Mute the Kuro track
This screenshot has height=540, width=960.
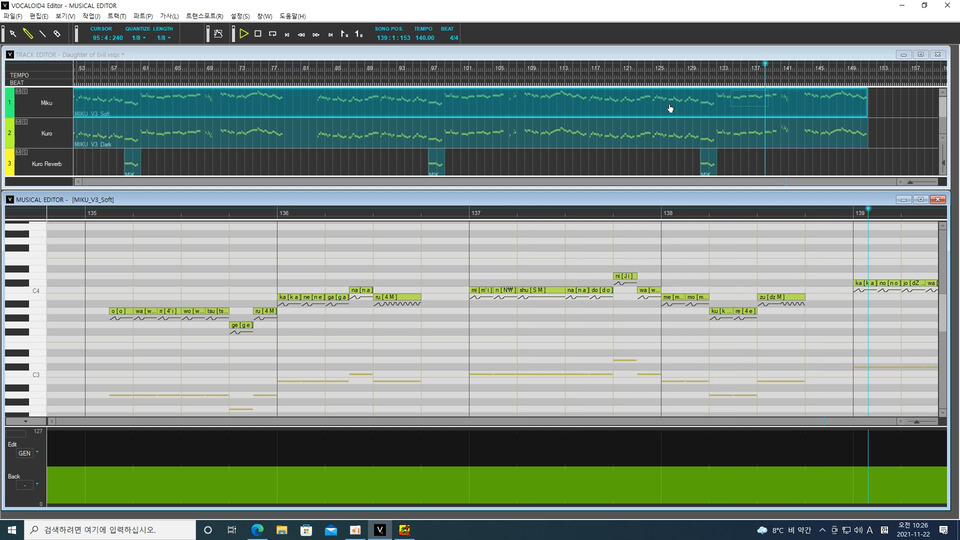(18, 122)
